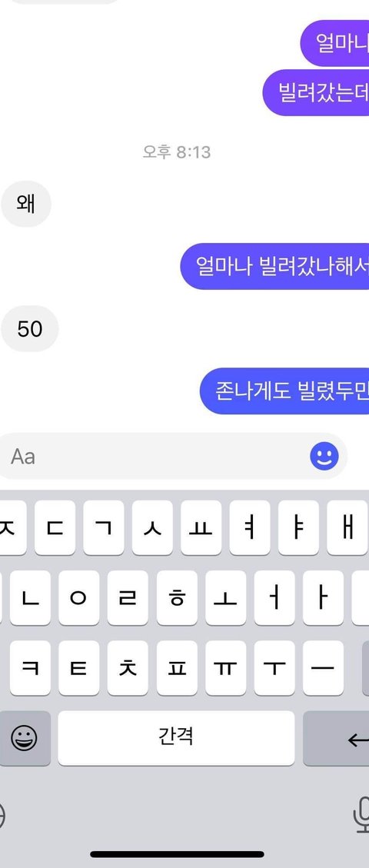Tap the ㅅ key on top row

coord(152,527)
